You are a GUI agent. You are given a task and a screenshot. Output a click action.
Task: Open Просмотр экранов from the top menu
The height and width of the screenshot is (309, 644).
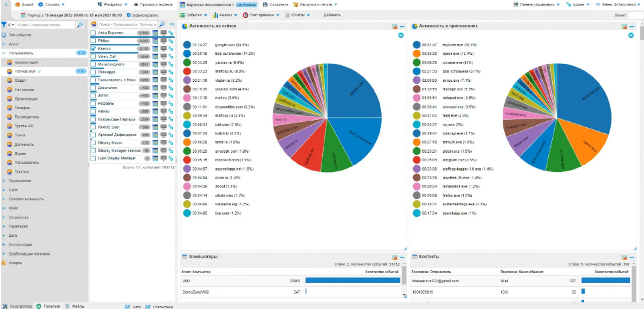(153, 4)
